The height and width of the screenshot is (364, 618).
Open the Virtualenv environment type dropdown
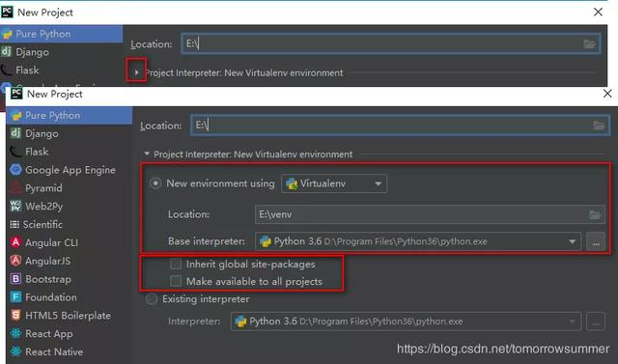point(334,183)
